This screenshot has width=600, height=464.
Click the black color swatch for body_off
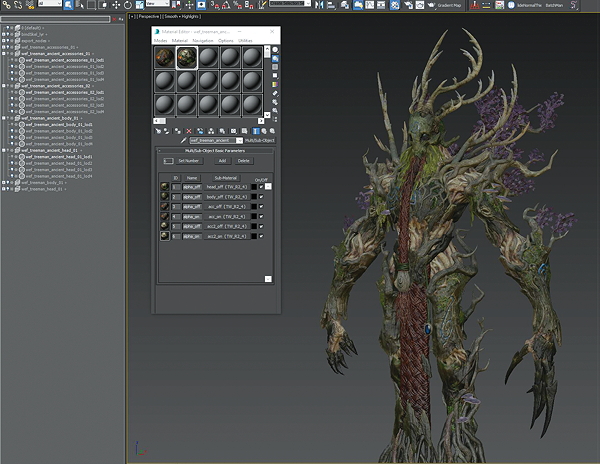(254, 197)
